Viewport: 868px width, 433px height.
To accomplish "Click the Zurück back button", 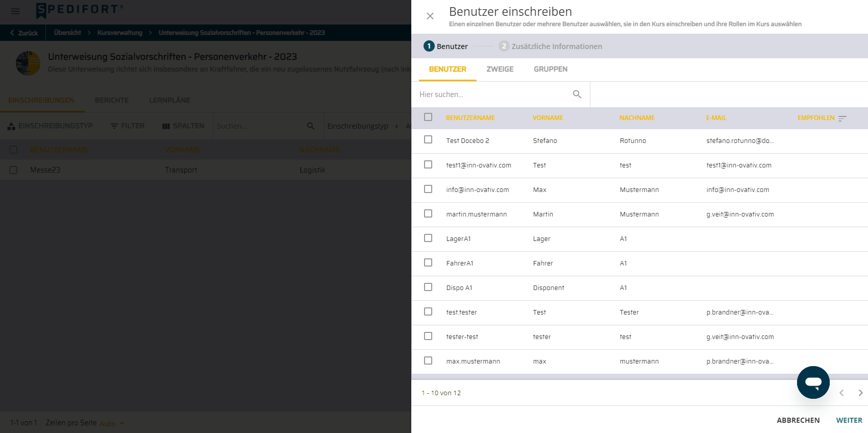I will (x=23, y=33).
